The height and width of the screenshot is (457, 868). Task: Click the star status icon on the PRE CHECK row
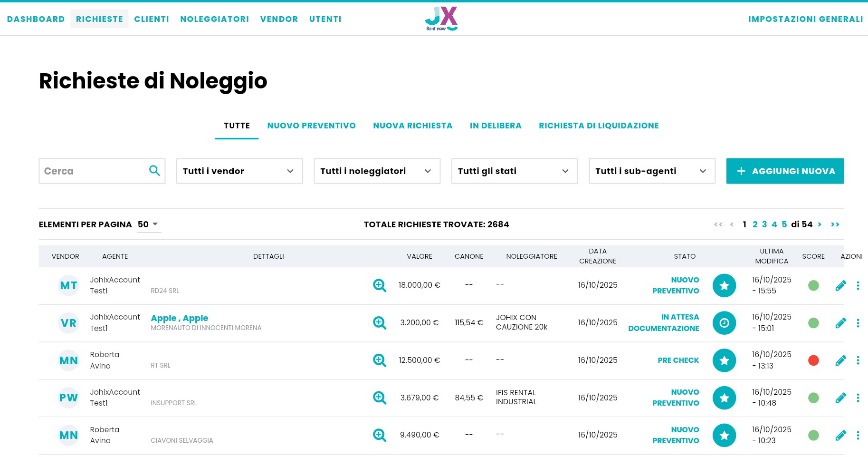(x=724, y=360)
